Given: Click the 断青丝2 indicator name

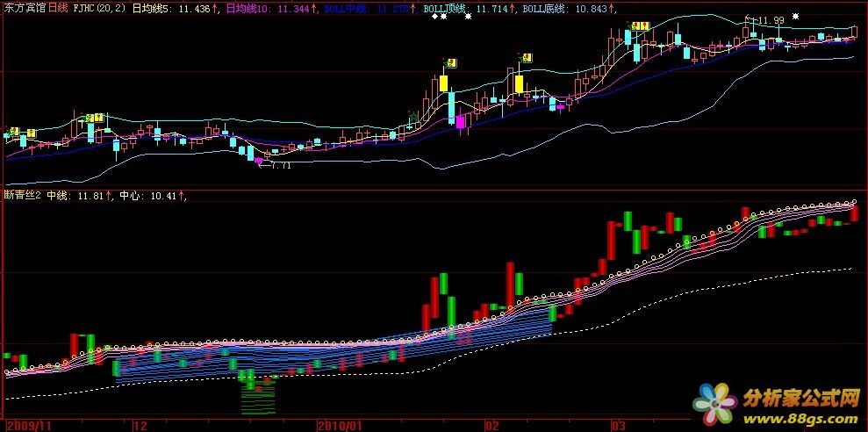Looking at the screenshot, I should [x=22, y=196].
